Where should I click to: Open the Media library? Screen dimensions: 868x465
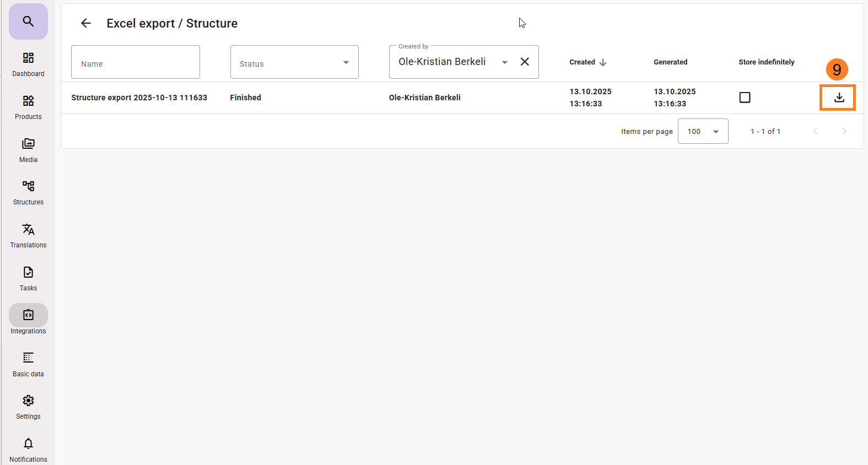tap(28, 150)
